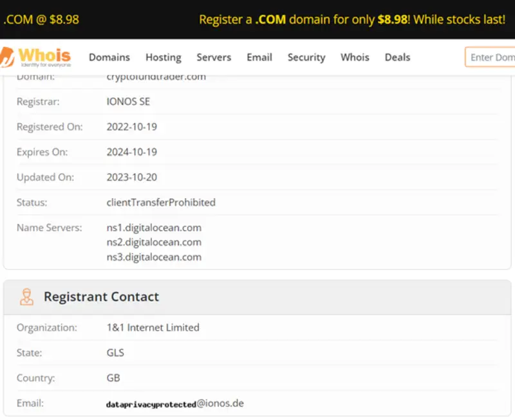Viewport: 515px width, 420px height.
Task: Click the .COM $8.98 registration banner
Action: pyautogui.click(x=351, y=19)
